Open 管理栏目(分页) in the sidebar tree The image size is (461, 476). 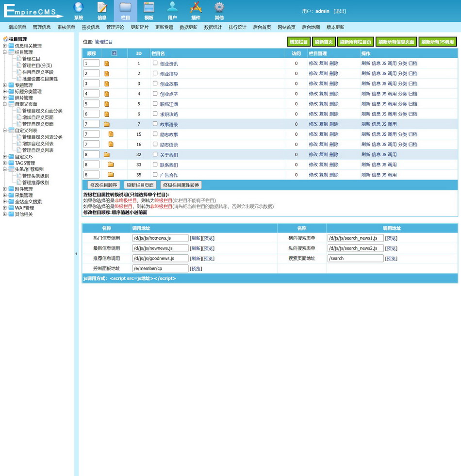(x=37, y=66)
